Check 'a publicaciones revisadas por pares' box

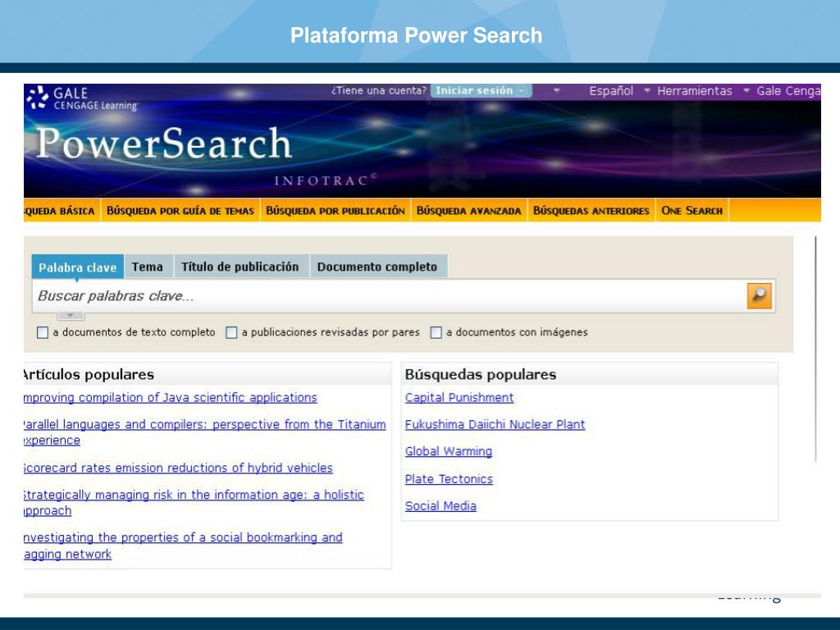pyautogui.click(x=231, y=333)
